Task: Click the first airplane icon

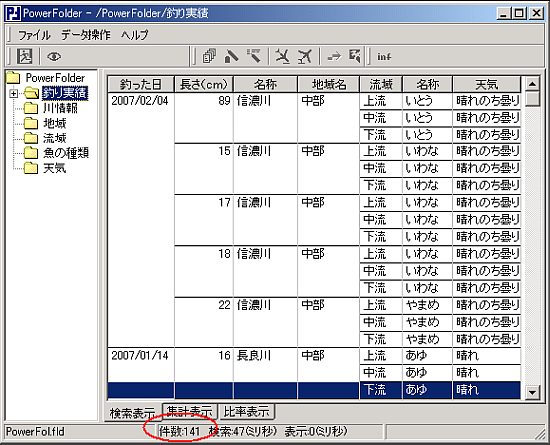Action: click(283, 56)
